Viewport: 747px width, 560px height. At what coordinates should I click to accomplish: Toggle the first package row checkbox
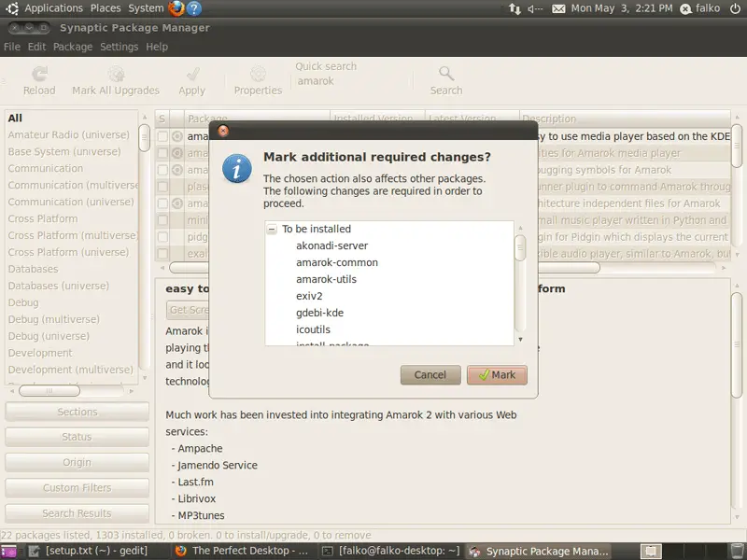162,136
